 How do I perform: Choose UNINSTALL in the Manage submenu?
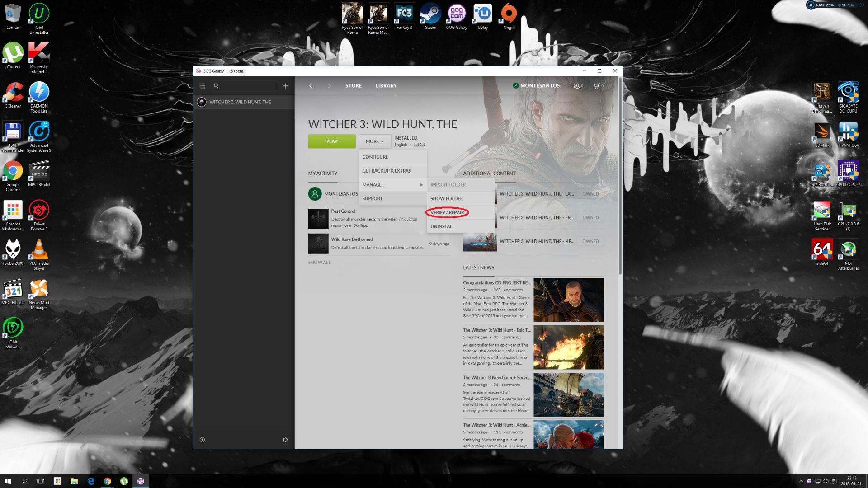461,226
